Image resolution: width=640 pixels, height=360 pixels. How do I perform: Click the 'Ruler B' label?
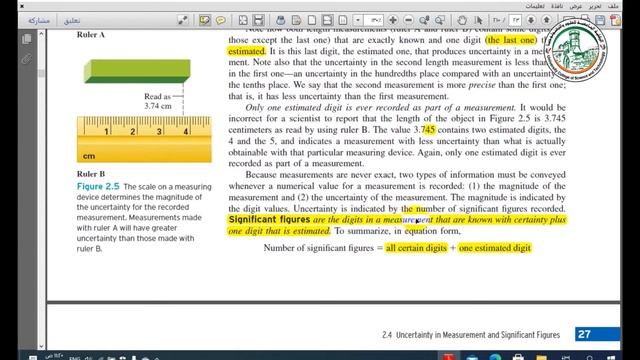pos(91,174)
